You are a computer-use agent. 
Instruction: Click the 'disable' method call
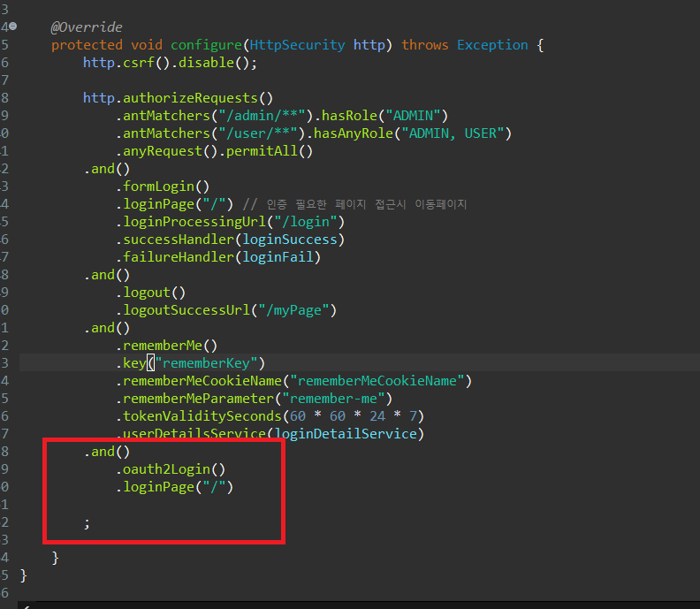(206, 63)
